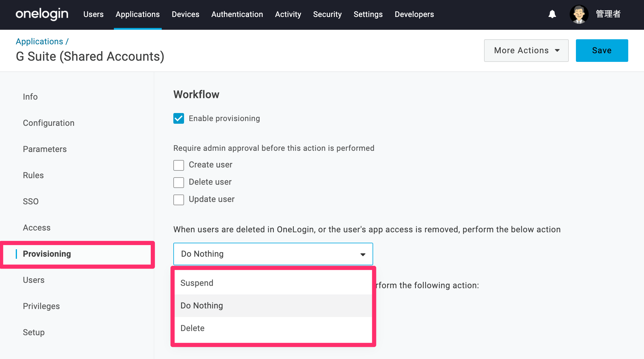Click the OneLogin logo
644x359 pixels.
(x=42, y=14)
